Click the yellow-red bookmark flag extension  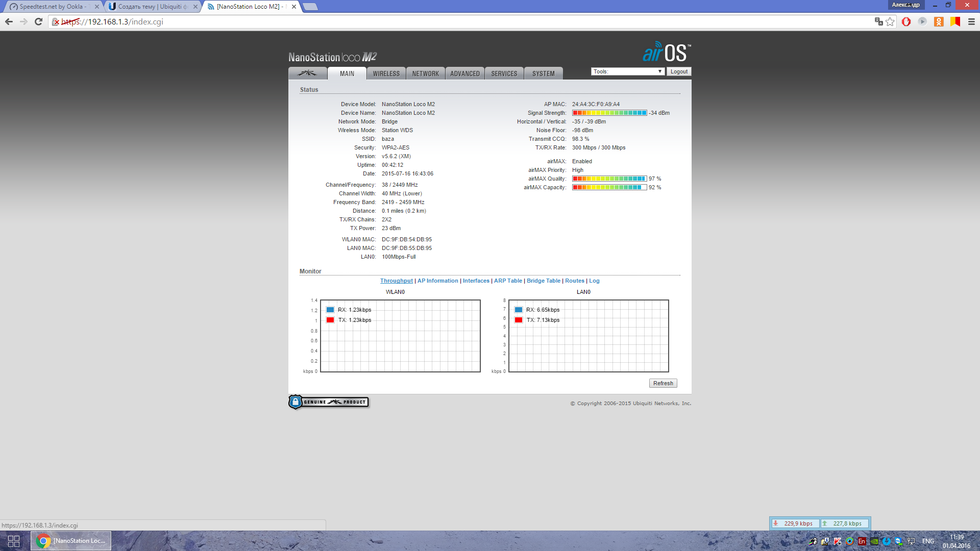tap(955, 21)
